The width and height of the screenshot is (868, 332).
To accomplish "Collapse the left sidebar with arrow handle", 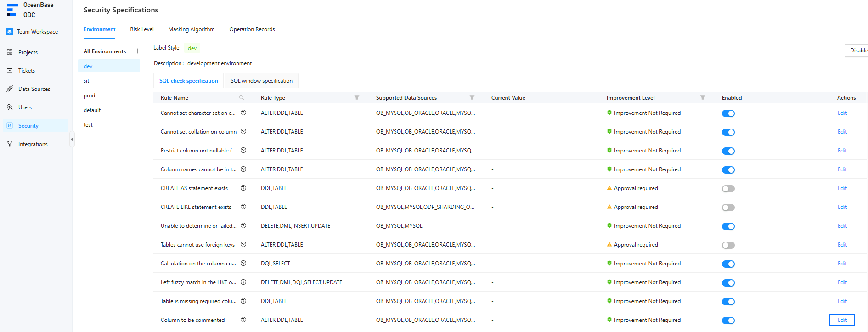I will point(72,139).
